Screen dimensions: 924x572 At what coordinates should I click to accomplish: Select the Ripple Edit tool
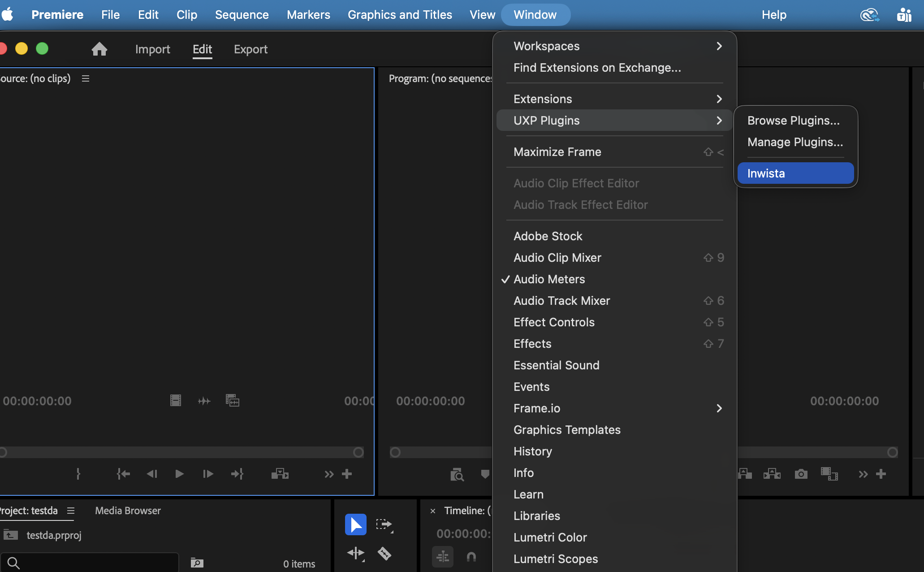356,554
